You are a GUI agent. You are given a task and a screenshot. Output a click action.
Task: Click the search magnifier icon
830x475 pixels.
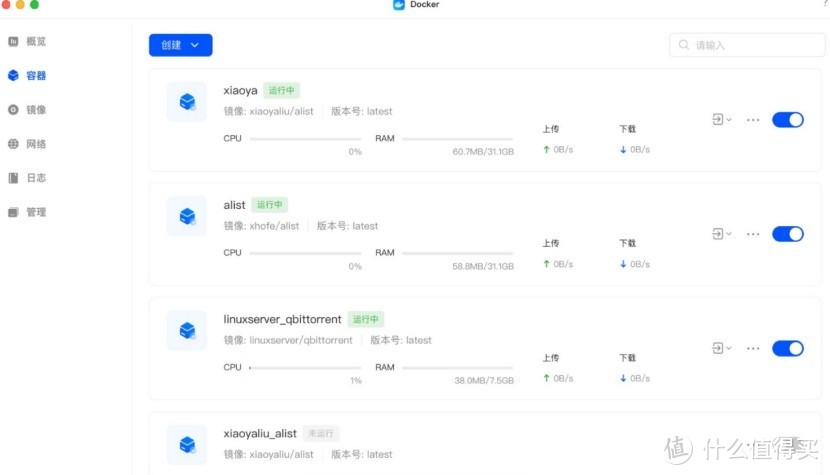coord(684,44)
